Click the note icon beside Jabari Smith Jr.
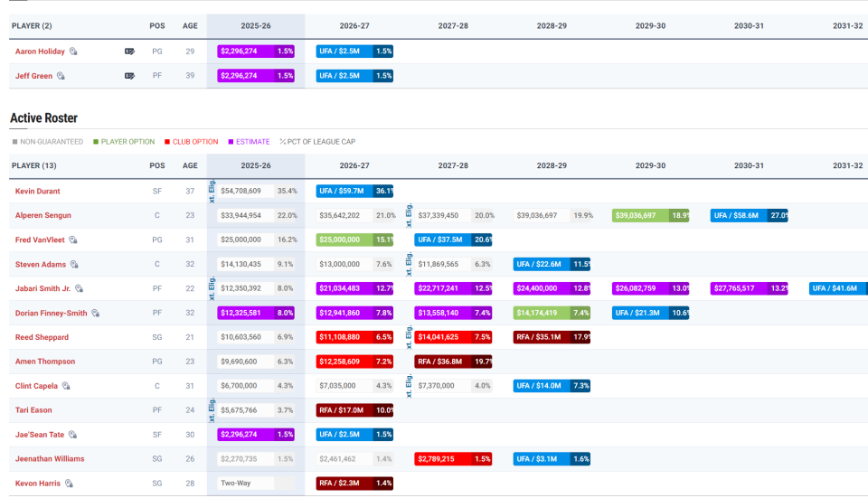This screenshot has height=498, width=868. [80, 289]
